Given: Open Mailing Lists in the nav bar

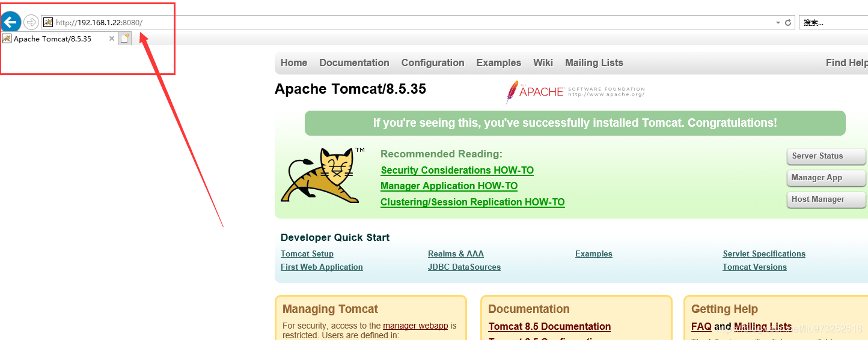Looking at the screenshot, I should 594,62.
